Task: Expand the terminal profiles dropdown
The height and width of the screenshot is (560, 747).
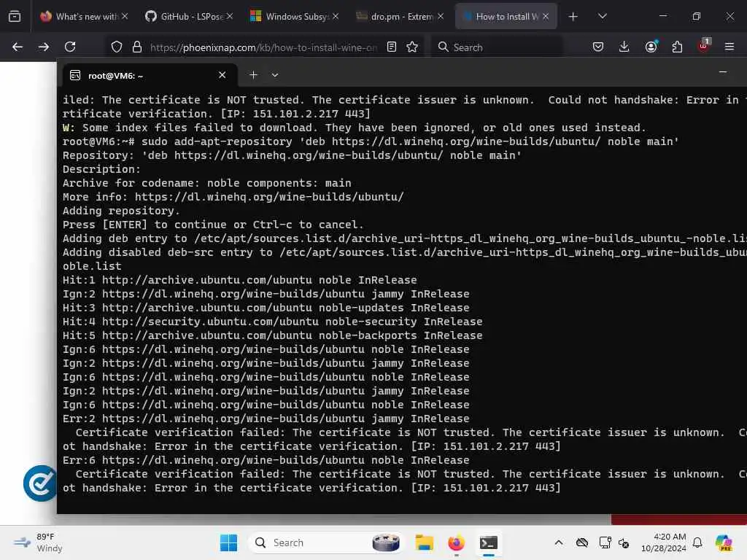Action: tap(275, 75)
